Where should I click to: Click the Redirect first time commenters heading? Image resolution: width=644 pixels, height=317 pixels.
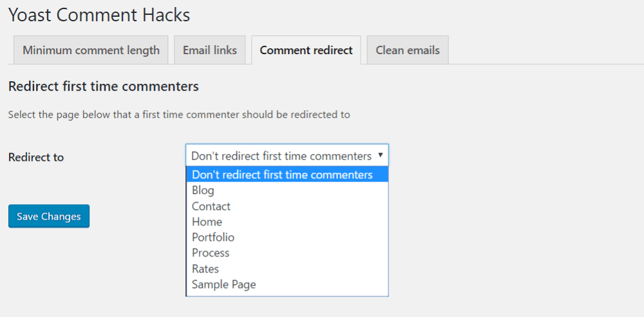pyautogui.click(x=104, y=86)
